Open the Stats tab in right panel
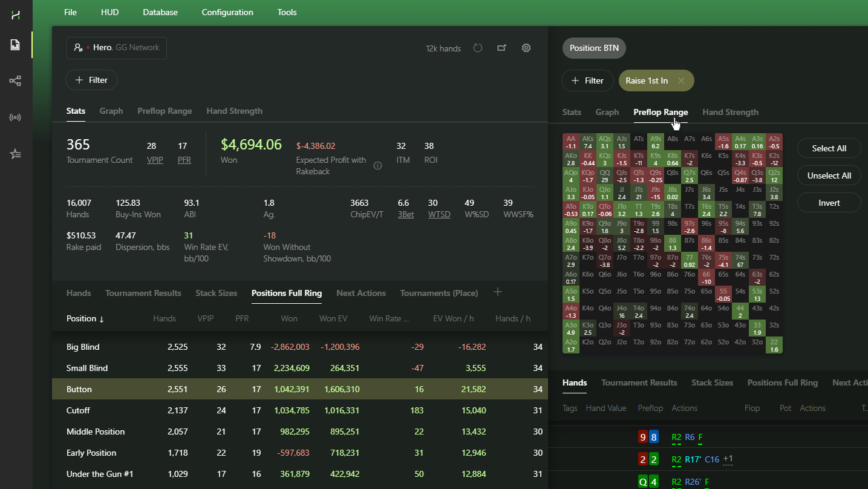 572,112
